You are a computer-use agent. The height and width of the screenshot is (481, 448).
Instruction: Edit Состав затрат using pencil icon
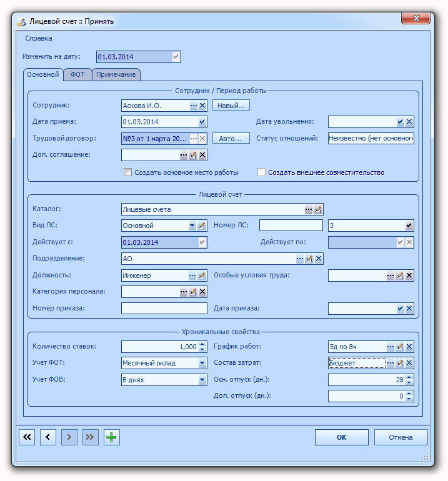399,363
